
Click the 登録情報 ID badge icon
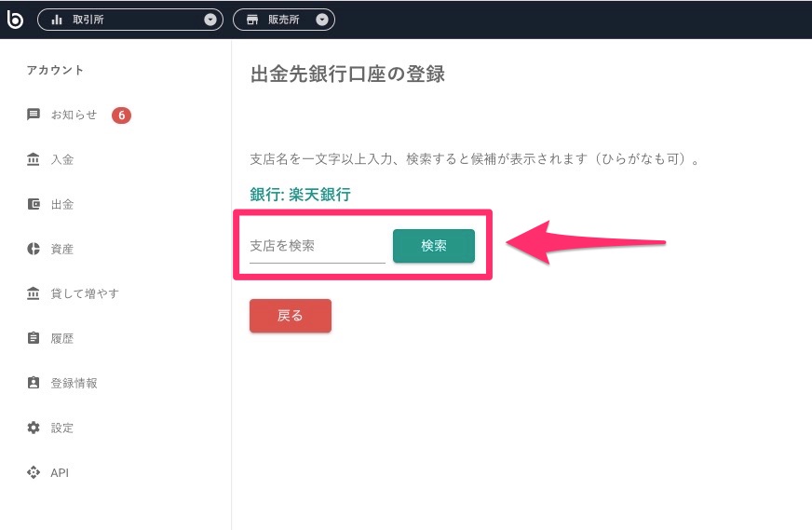pos(34,383)
